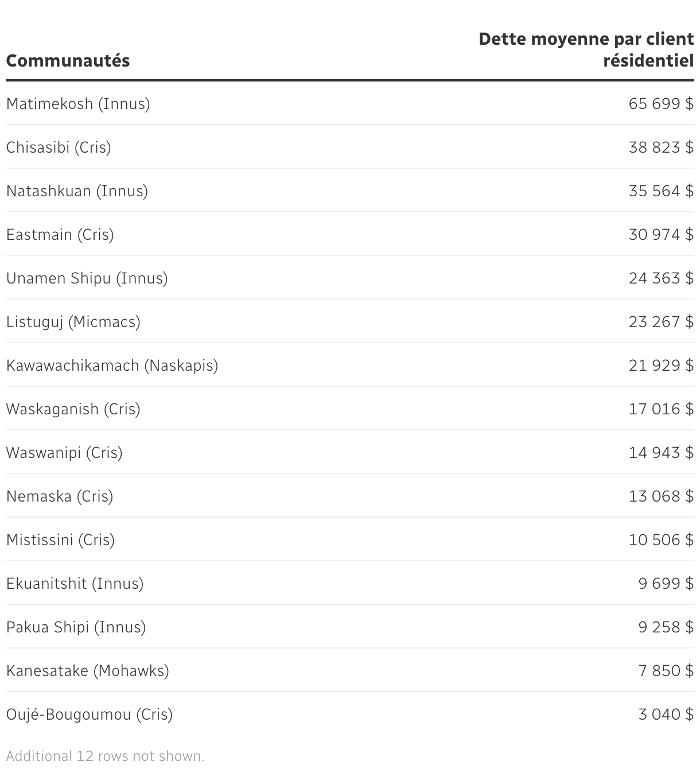The height and width of the screenshot is (769, 700).
Task: Click the Pakua Shipi (Innus) community name
Action: point(76,627)
